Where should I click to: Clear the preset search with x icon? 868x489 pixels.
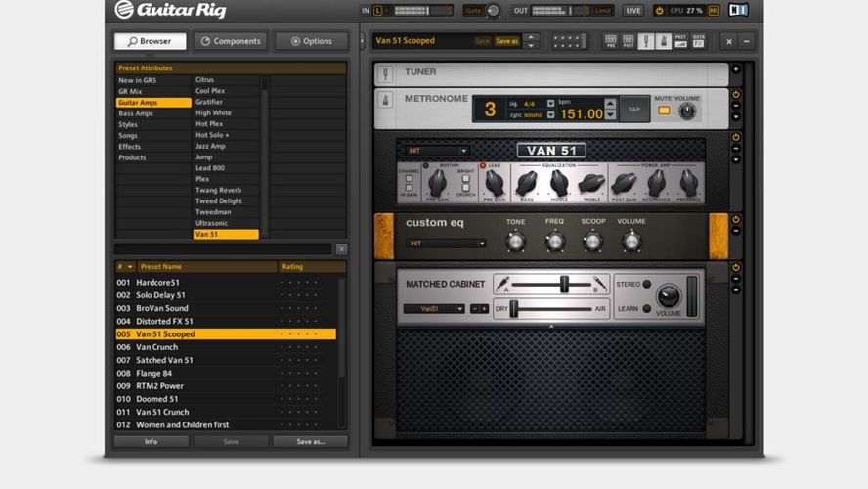(341, 249)
